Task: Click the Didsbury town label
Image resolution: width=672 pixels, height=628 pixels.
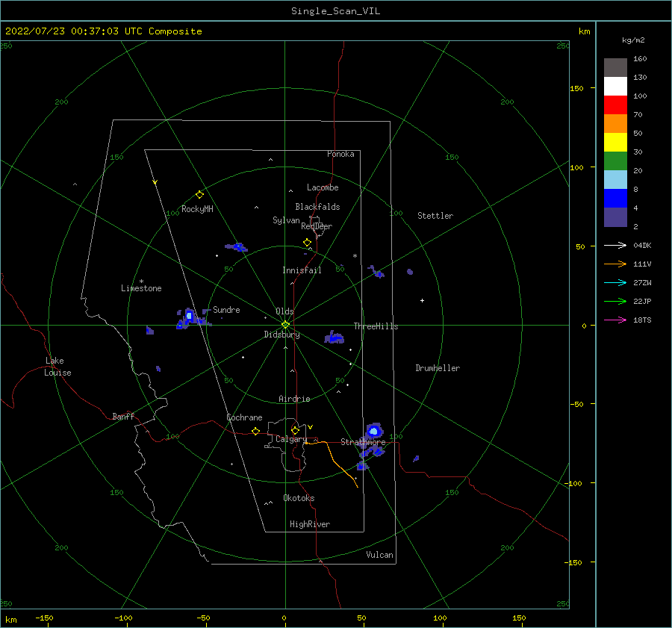Action: pyautogui.click(x=281, y=335)
